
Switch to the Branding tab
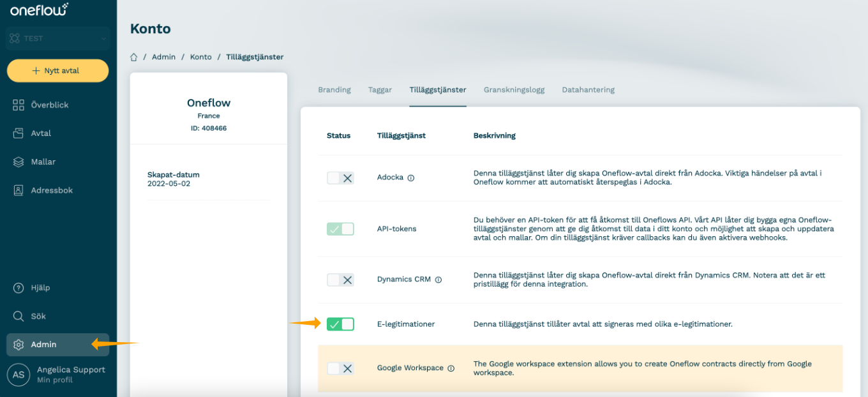point(334,90)
